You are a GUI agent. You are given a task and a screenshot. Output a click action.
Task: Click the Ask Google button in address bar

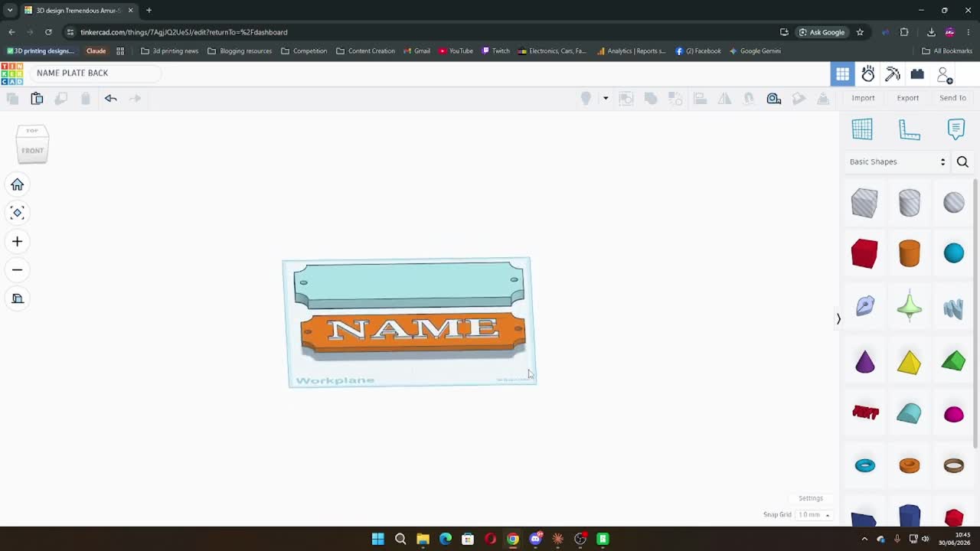click(822, 32)
